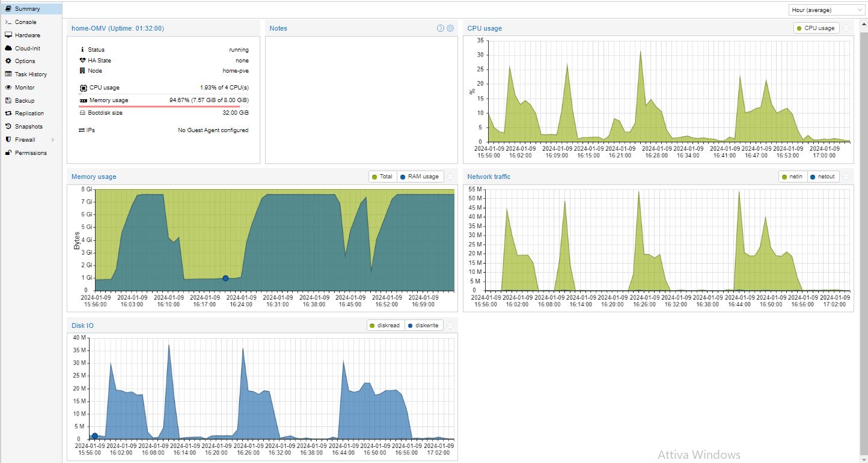Screen dimensions: 868x463
Task: Go to the Hardware section
Action: pos(31,35)
